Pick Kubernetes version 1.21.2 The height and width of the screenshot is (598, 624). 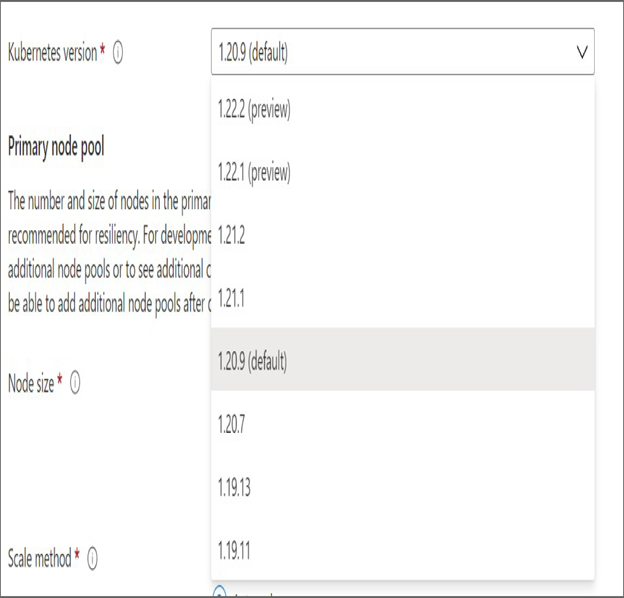[x=403, y=234]
